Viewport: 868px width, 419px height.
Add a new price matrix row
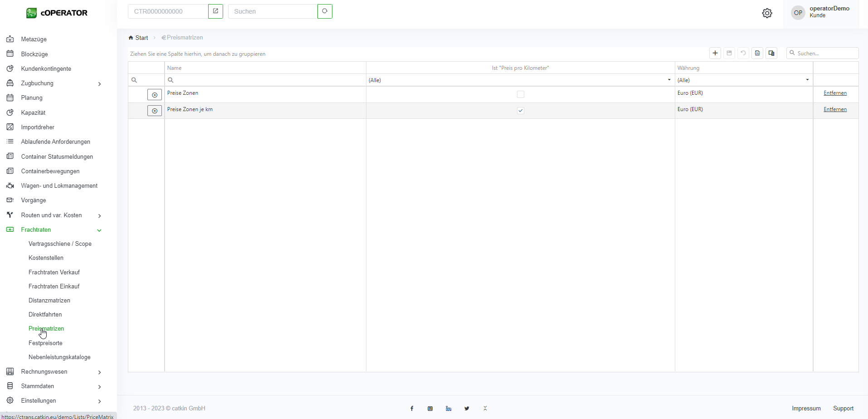point(715,53)
